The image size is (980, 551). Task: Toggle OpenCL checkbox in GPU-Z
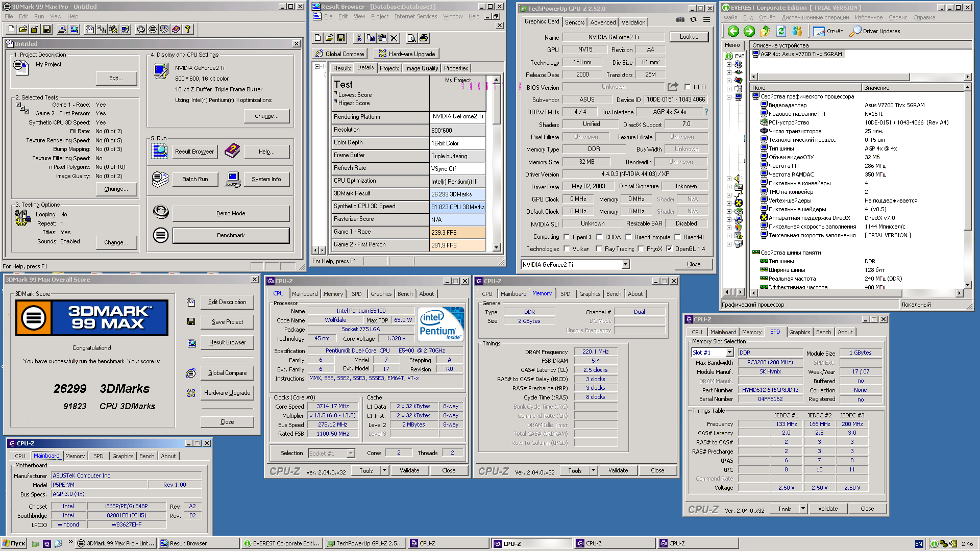pyautogui.click(x=567, y=237)
